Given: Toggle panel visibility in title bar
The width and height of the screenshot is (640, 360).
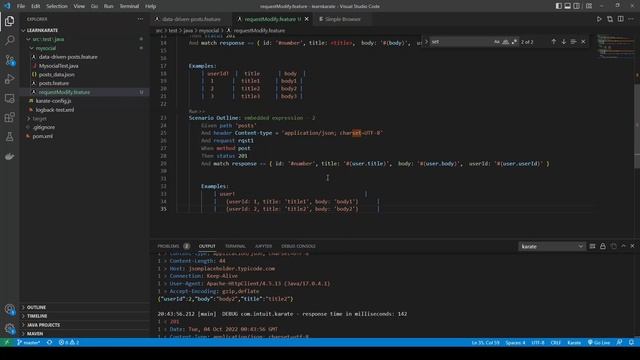Looking at the screenshot, I should click(567, 6).
